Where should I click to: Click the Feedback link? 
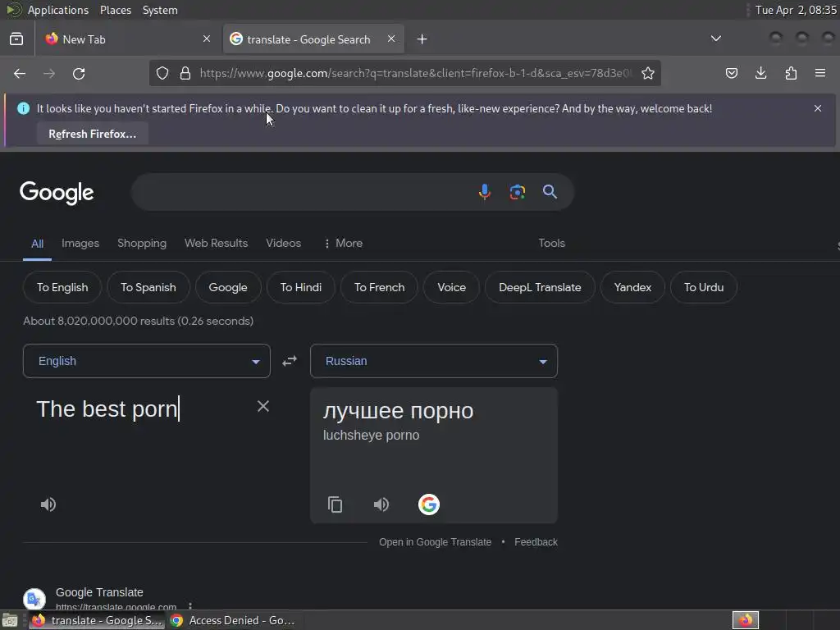coord(536,542)
